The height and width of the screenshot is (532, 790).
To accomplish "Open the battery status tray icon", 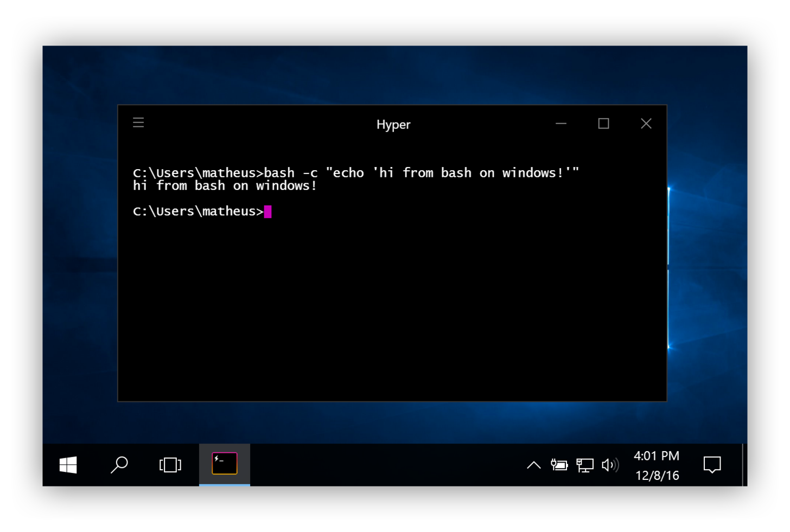I will [559, 465].
